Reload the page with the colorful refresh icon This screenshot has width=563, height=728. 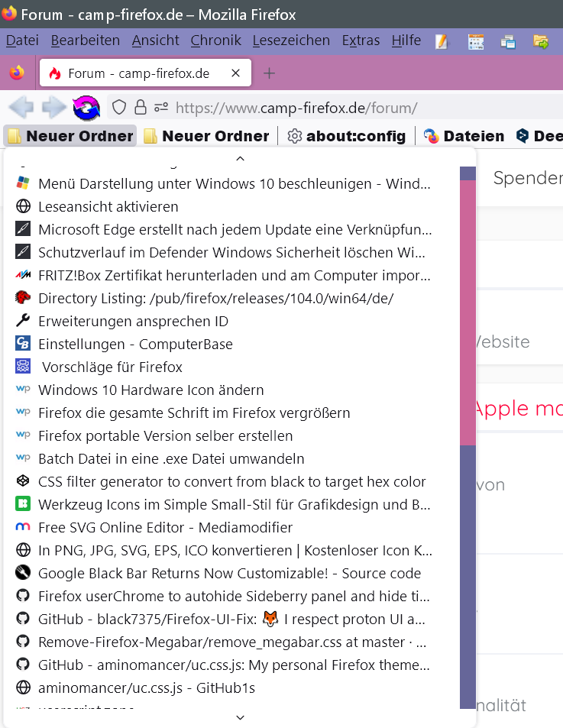(x=86, y=108)
